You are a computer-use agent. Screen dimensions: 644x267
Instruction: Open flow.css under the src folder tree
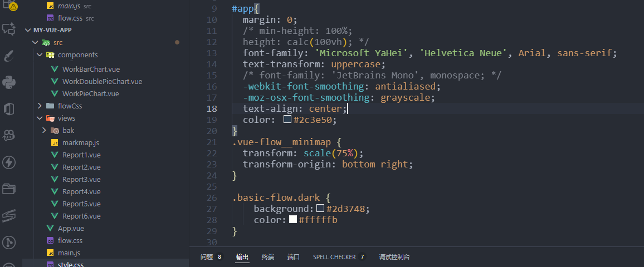[70, 241]
